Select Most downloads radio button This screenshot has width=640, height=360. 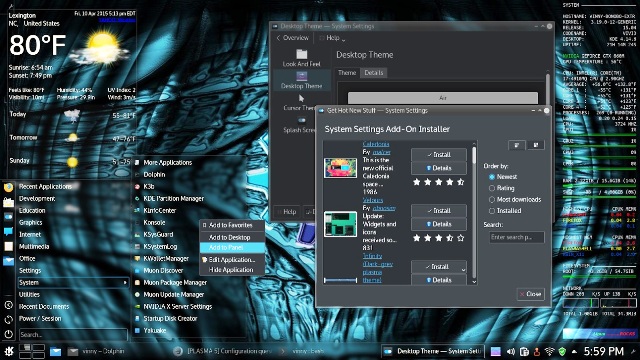pyautogui.click(x=492, y=200)
